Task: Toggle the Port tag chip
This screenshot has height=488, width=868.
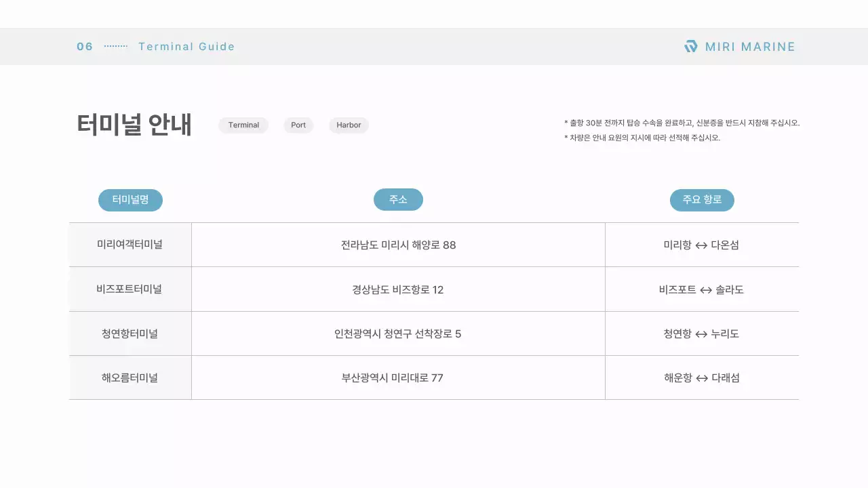Action: pos(298,125)
